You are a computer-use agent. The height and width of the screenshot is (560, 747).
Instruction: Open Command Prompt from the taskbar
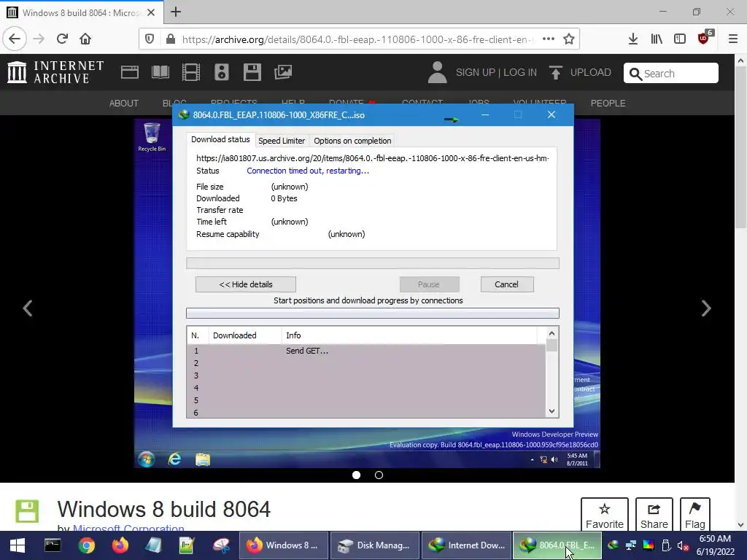click(53, 545)
